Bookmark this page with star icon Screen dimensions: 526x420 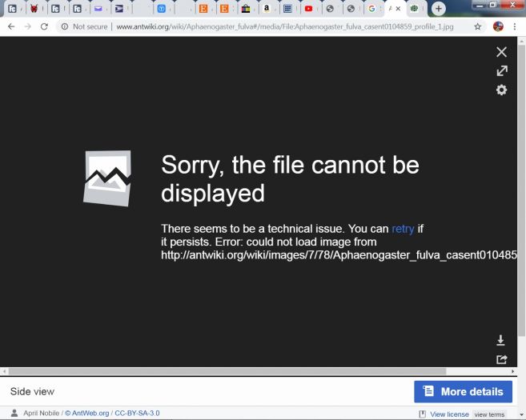(x=478, y=26)
